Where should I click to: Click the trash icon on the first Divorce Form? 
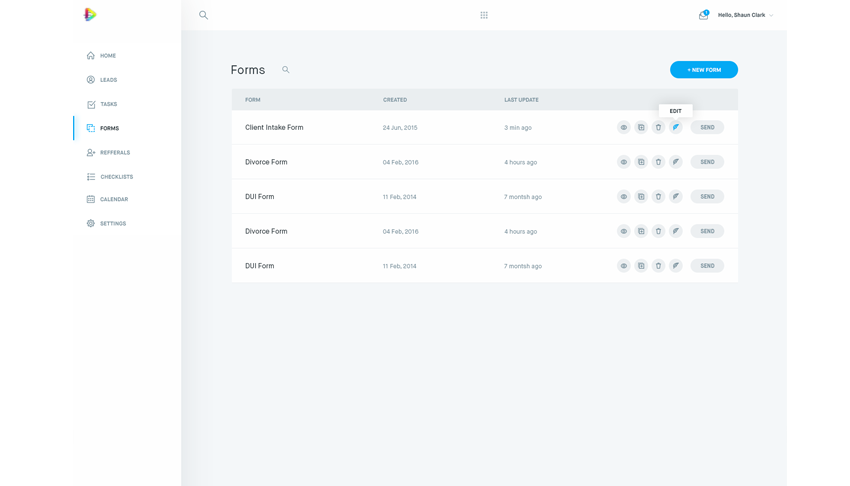pos(658,162)
